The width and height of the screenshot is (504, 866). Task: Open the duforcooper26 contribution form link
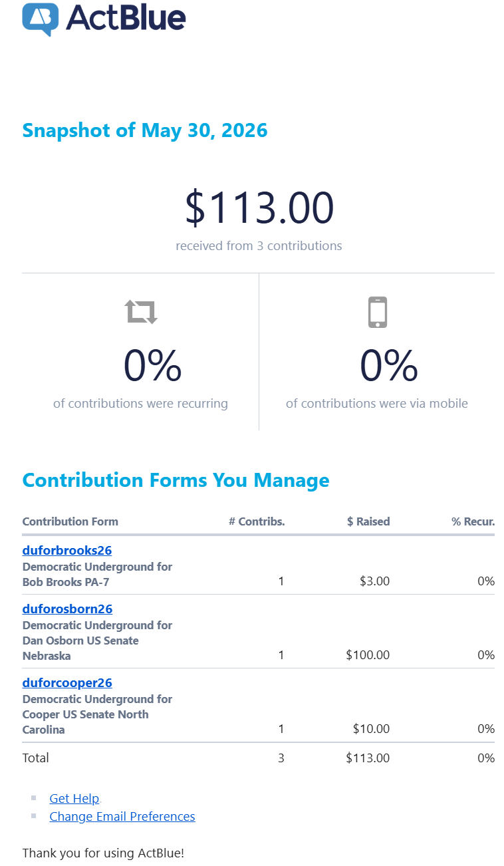[67, 682]
